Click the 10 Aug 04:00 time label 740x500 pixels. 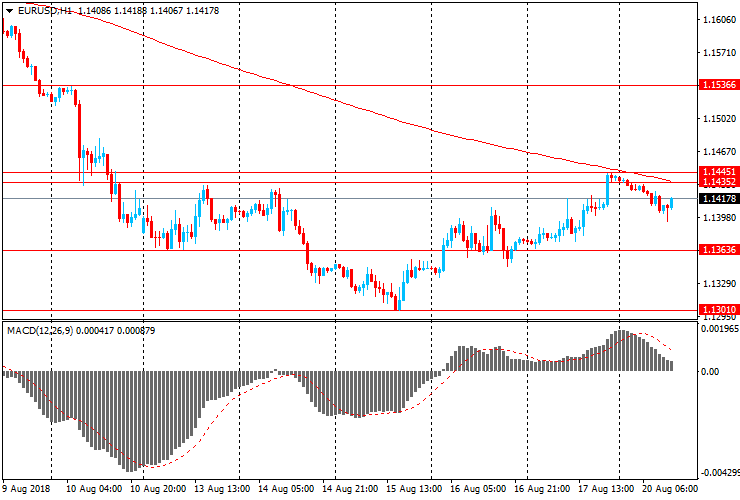tap(94, 489)
